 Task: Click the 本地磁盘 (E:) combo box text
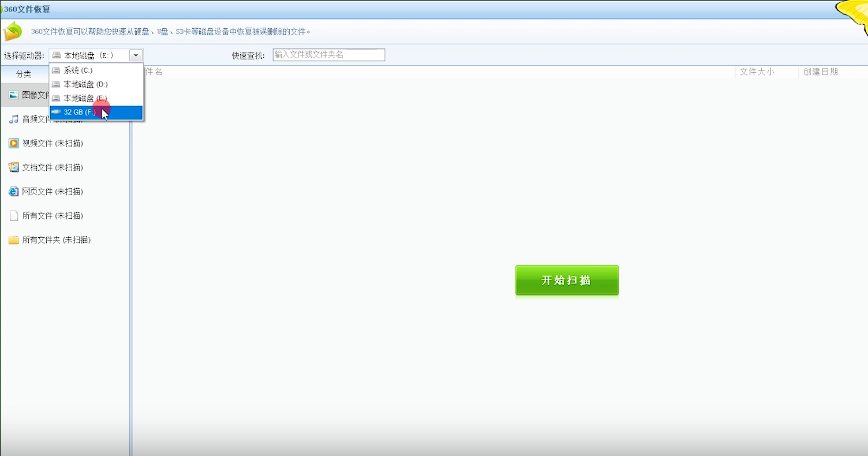(x=89, y=55)
